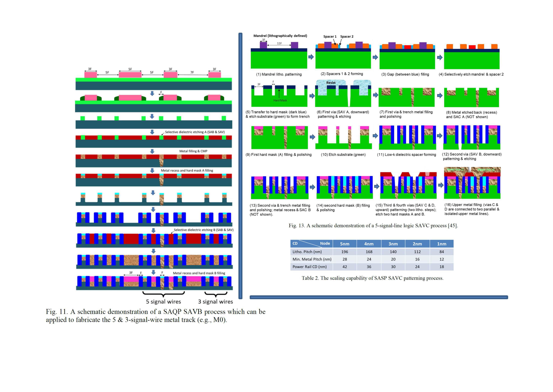Click the '4nm' column header

[369, 244]
